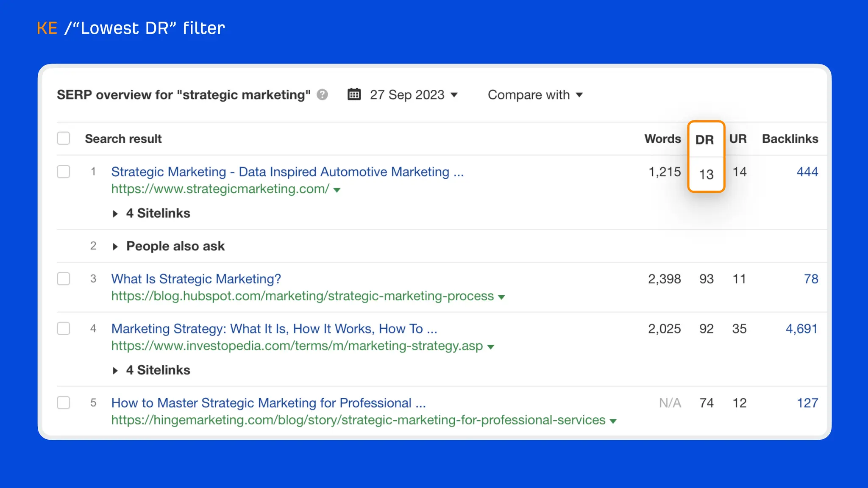Open the Compare with dropdown
868x488 pixels.
[535, 94]
